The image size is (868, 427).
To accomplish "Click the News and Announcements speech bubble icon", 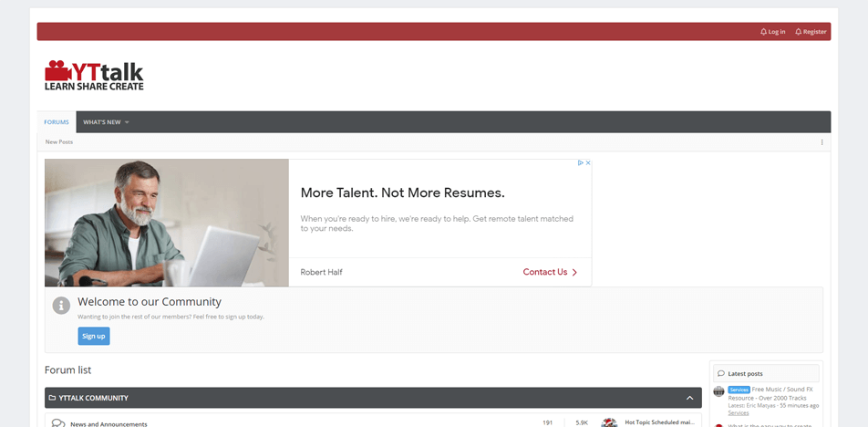I will coord(58,423).
